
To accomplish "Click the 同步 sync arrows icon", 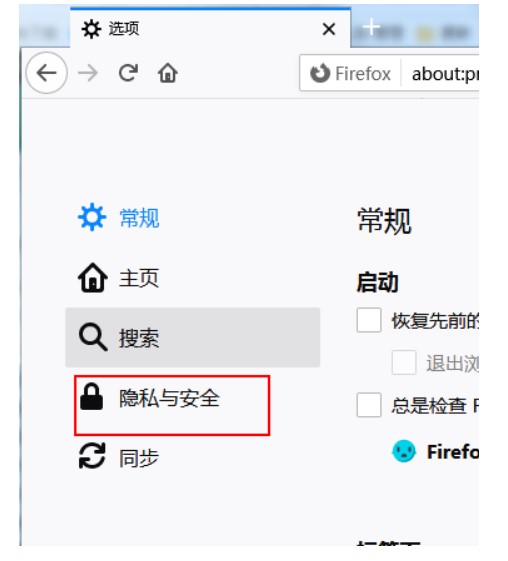I will (x=92, y=456).
